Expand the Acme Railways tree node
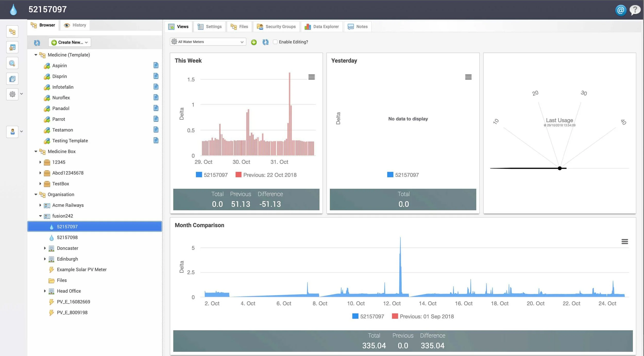 [x=40, y=205]
